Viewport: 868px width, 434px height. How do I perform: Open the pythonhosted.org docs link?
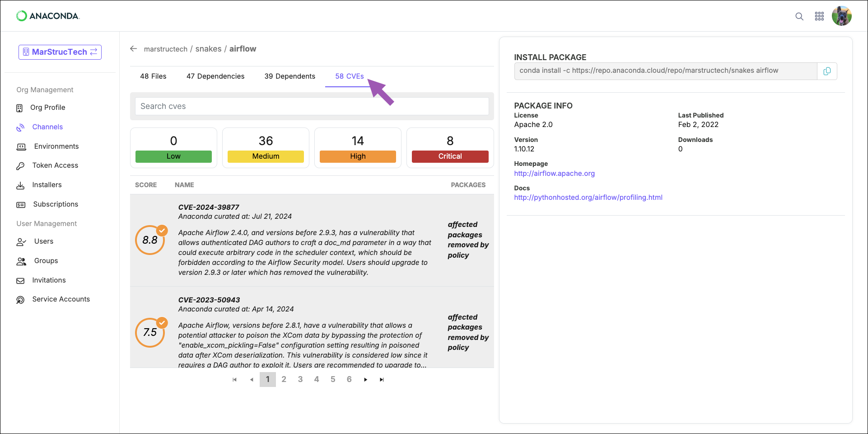pyautogui.click(x=588, y=198)
